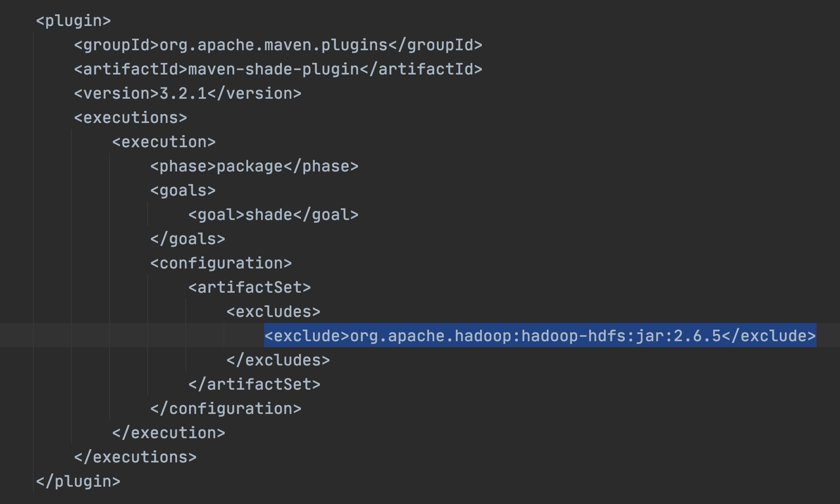Click the opening plugin tag
This screenshot has width=840, height=504.
click(x=73, y=21)
